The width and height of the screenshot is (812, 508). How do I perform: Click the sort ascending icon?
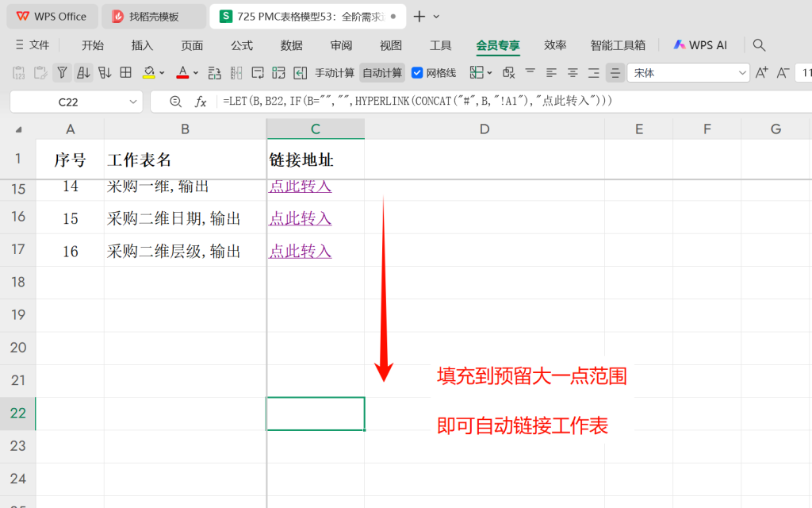[x=82, y=72]
